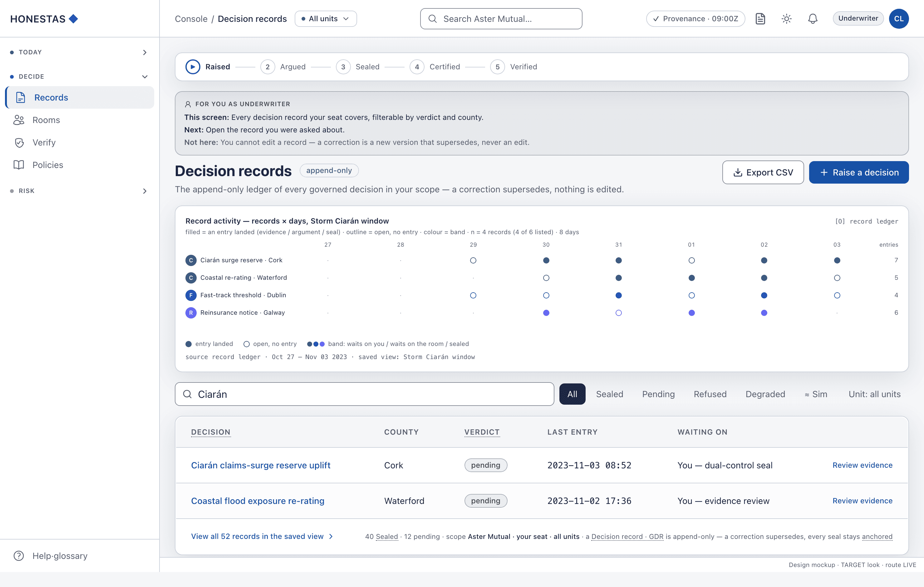Click the Fast-track threshold dot on day 31

pyautogui.click(x=619, y=295)
